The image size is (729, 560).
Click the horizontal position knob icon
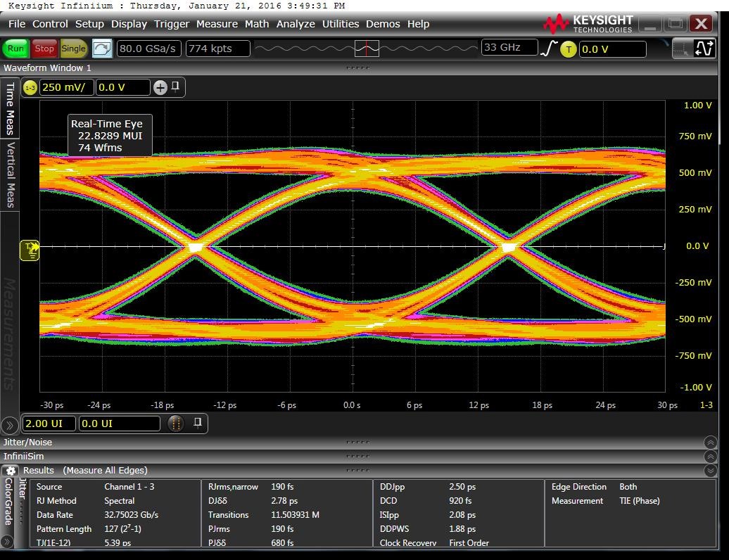coord(175,423)
